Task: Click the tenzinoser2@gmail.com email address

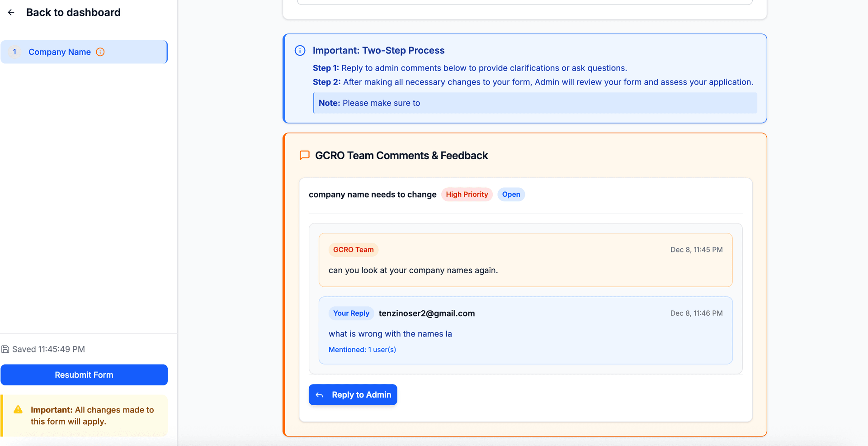Action: [426, 313]
